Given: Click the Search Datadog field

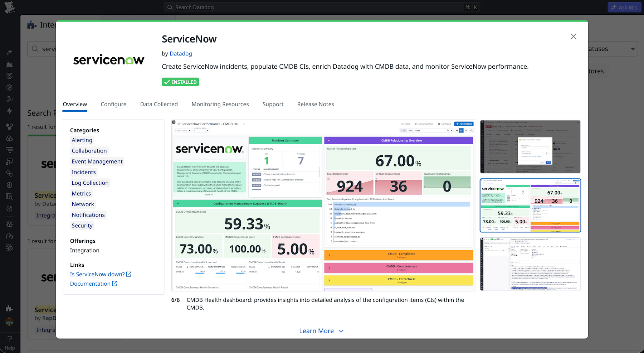Looking at the screenshot, I should click(x=322, y=8).
